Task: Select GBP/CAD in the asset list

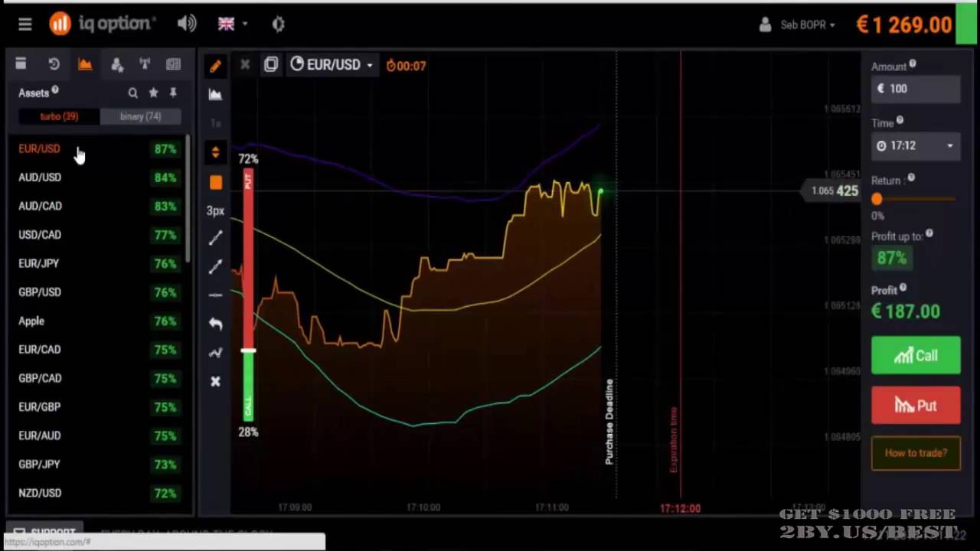Action: tap(98, 378)
